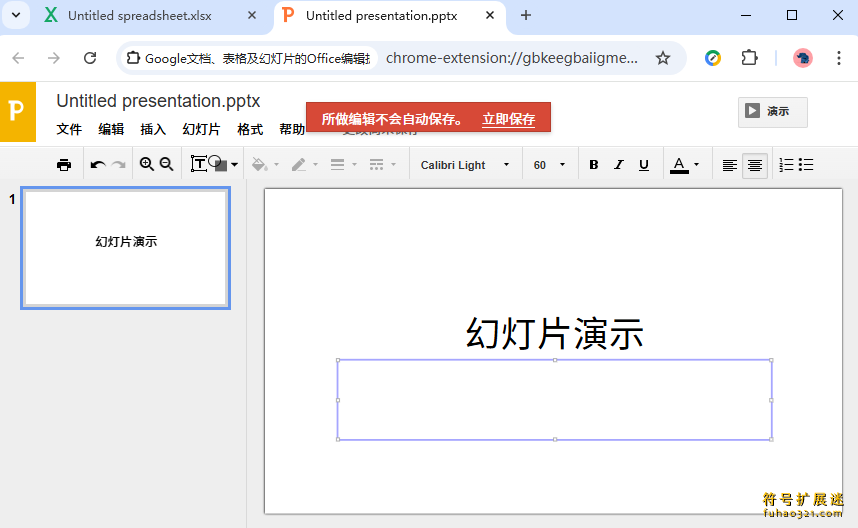Image resolution: width=858 pixels, height=528 pixels.
Task: Open the line dash style menu
Action: tap(376, 165)
